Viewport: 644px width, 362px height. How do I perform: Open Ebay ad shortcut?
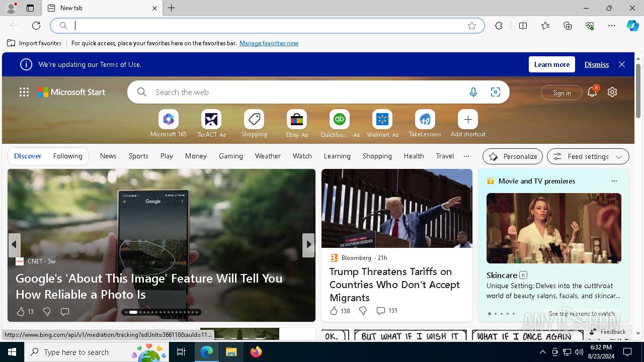[297, 124]
